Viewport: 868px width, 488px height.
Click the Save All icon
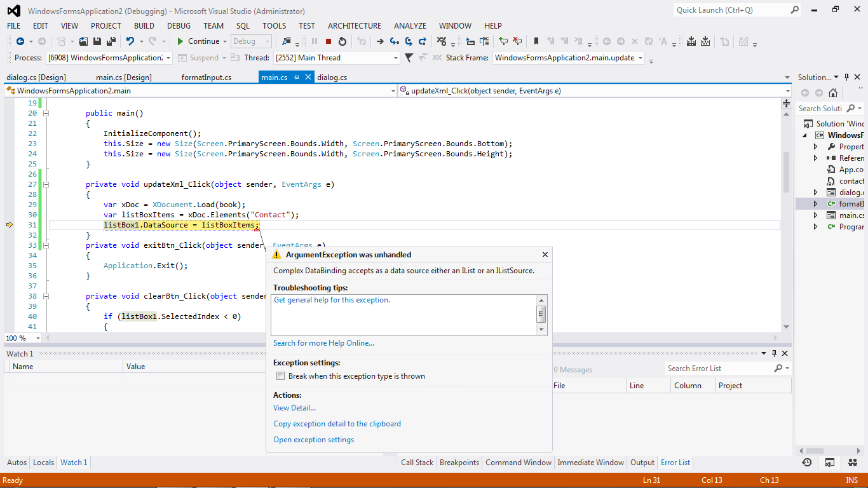(111, 41)
